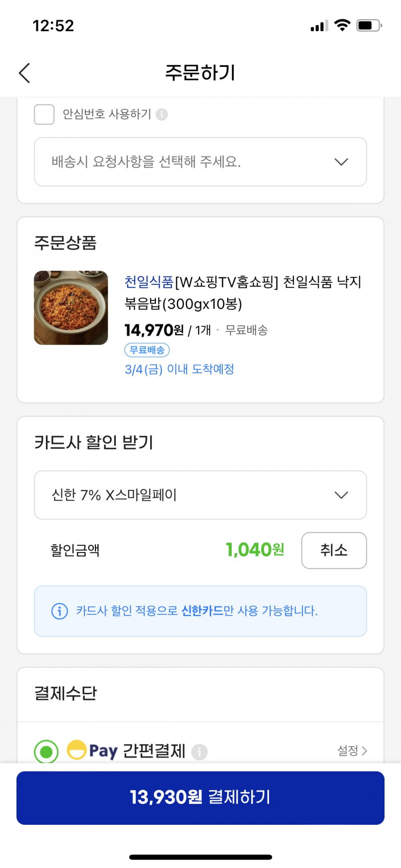Open the 배송시 요청사항 dropdown
This screenshot has width=401, height=868.
pyautogui.click(x=200, y=162)
